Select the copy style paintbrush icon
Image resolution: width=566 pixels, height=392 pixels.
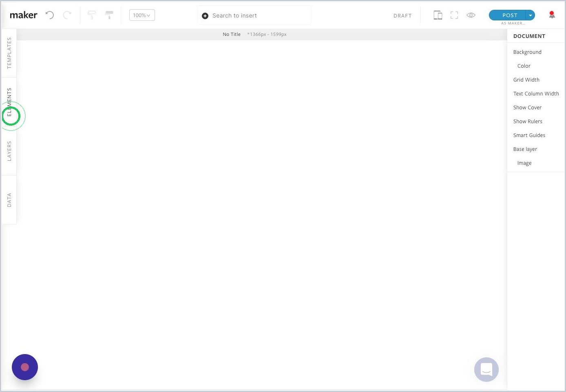(92, 16)
